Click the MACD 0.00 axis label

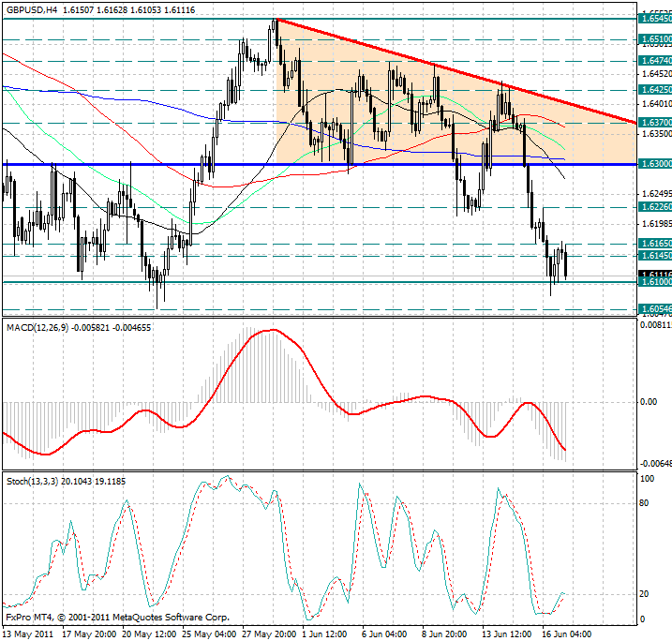tap(649, 401)
